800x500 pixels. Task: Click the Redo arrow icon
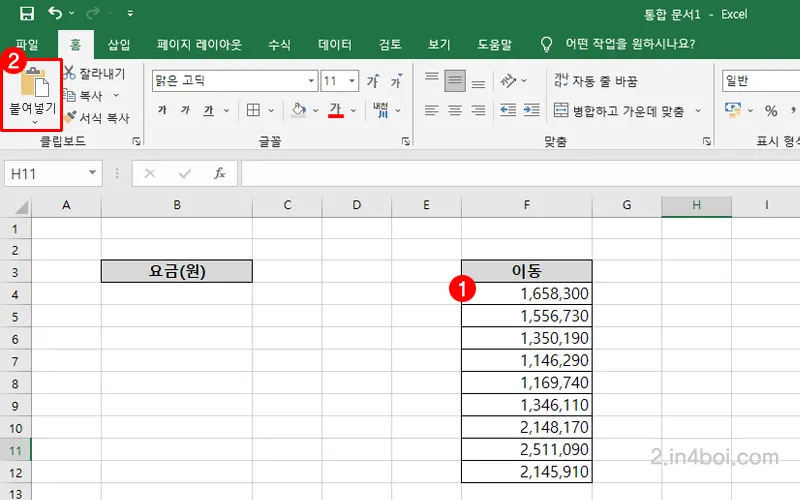(93, 13)
